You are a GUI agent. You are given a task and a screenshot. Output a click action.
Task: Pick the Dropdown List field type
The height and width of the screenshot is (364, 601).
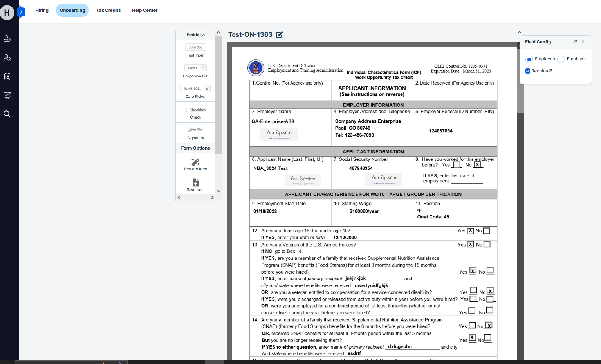pyautogui.click(x=195, y=71)
